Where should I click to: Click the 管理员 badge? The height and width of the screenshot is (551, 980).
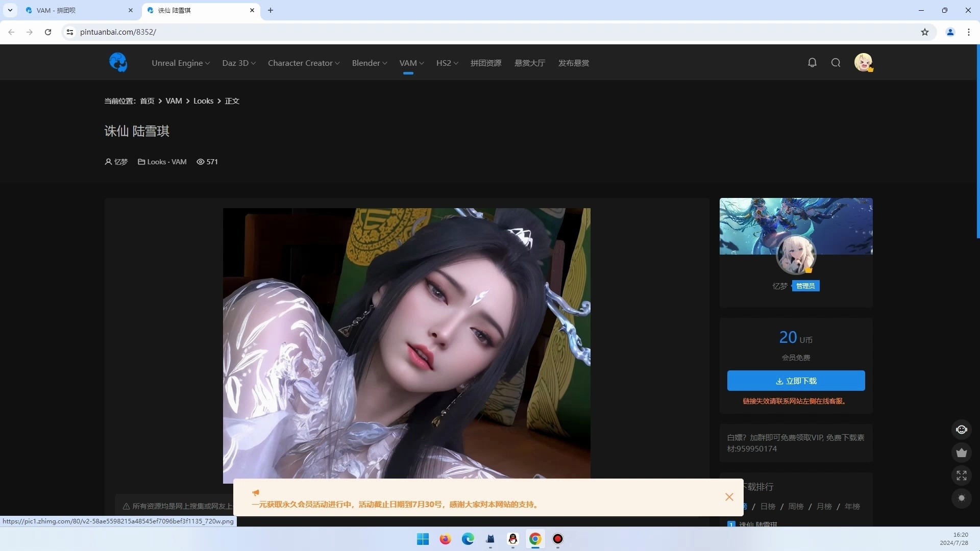(805, 286)
